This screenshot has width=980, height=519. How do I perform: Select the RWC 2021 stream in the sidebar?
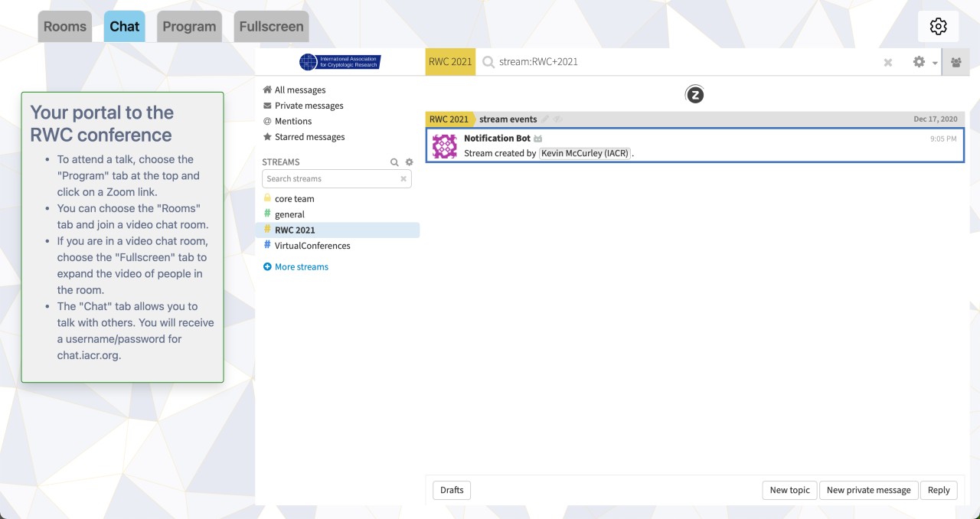[337, 230]
